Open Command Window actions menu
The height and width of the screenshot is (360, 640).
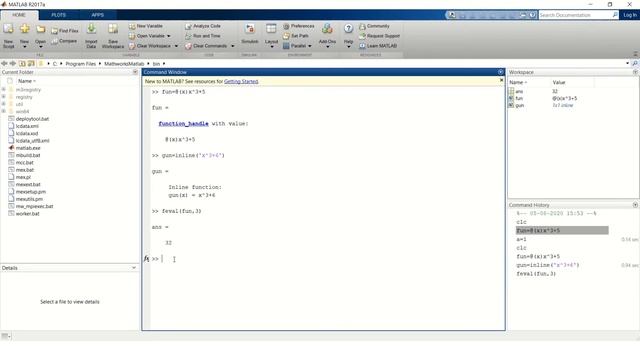[500, 72]
